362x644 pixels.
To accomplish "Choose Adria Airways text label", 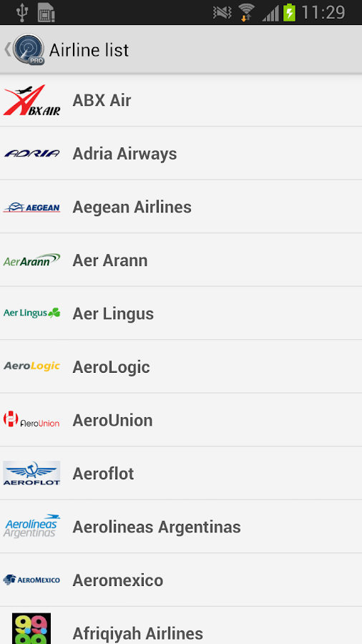I will coord(124,154).
